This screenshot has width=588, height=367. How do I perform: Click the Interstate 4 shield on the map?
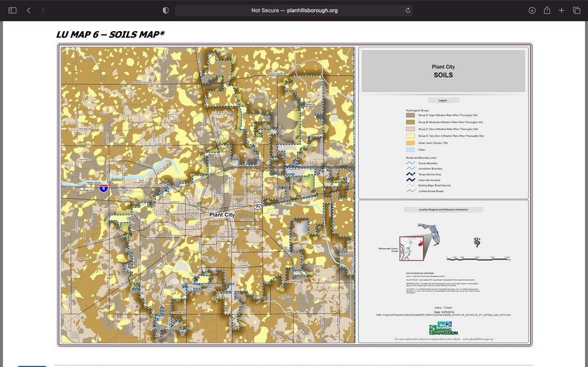104,187
